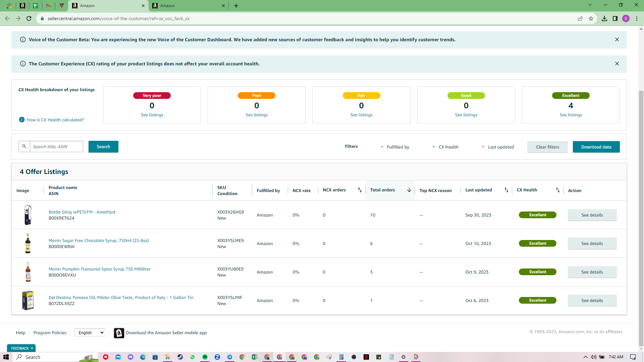Open the browser downloads icon
Image resolution: width=644 pixels, height=362 pixels.
(604, 18)
